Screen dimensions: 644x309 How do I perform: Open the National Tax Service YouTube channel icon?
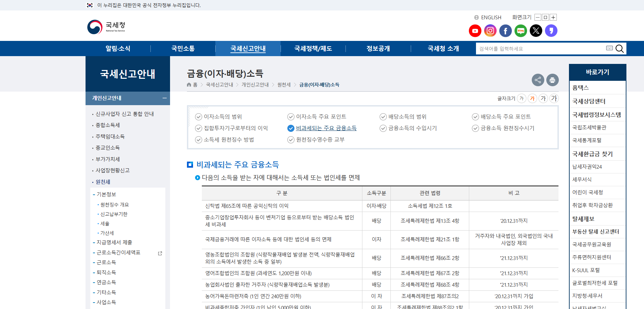tap(475, 31)
